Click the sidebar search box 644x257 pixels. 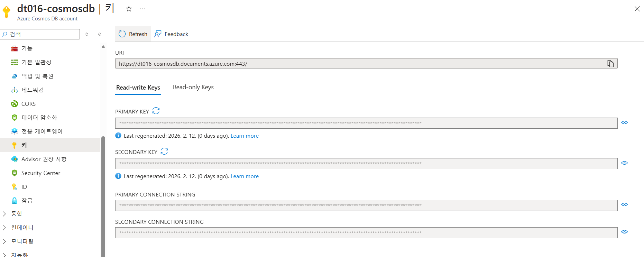click(x=40, y=34)
